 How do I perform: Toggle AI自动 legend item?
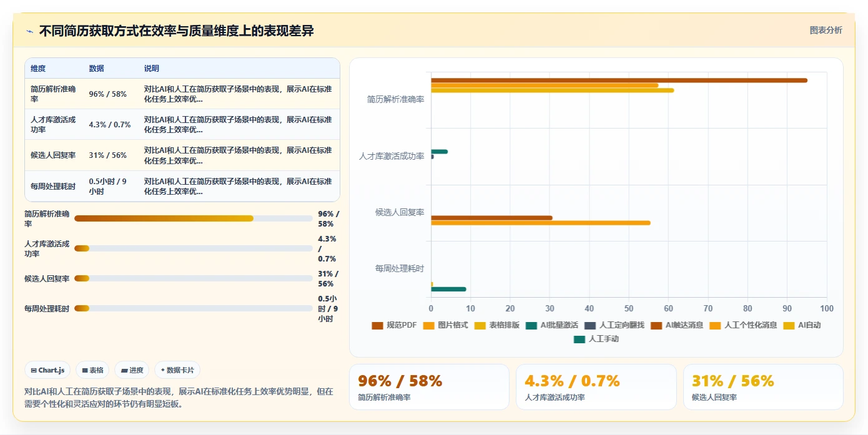[802, 325]
